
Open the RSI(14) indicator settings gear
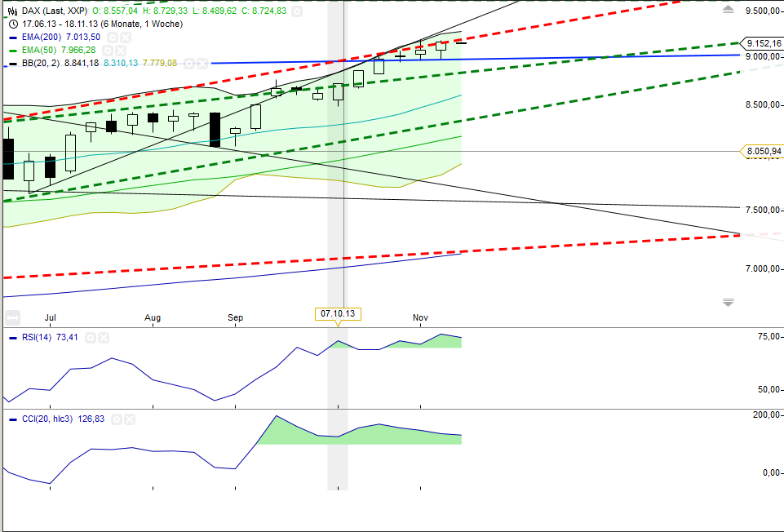point(90,337)
